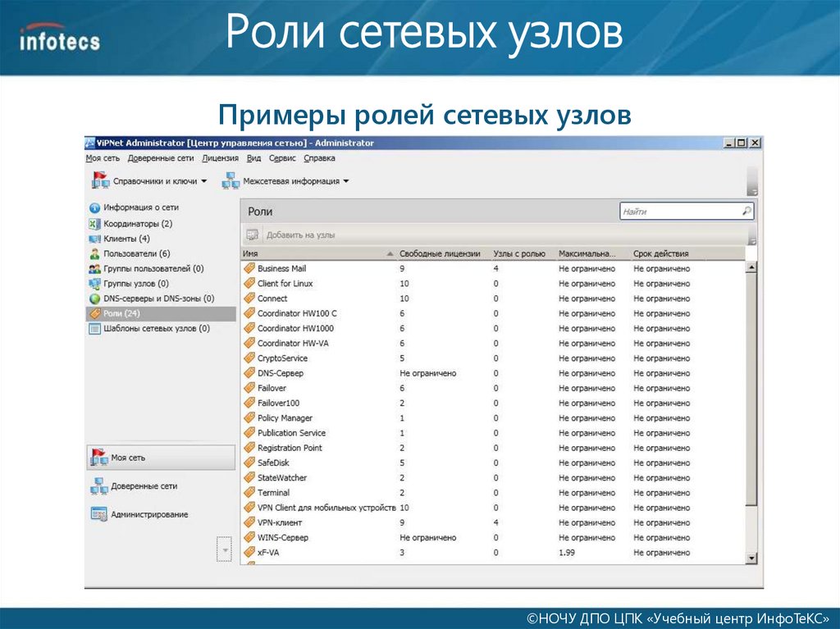The image size is (840, 629).
Task: Click the Пользователи person icon
Action: click(94, 254)
